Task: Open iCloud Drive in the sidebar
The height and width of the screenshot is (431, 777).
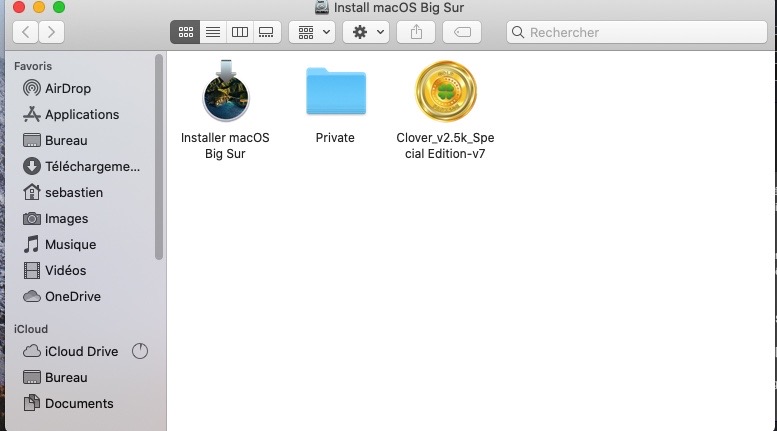Action: [82, 351]
